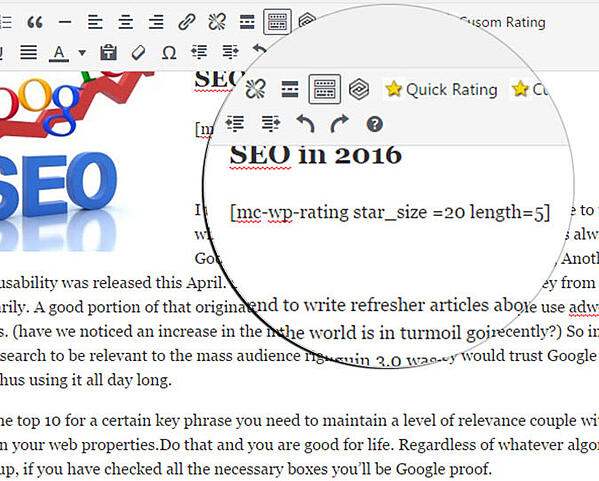Click the unlink icon in magnified view

[x=256, y=89]
